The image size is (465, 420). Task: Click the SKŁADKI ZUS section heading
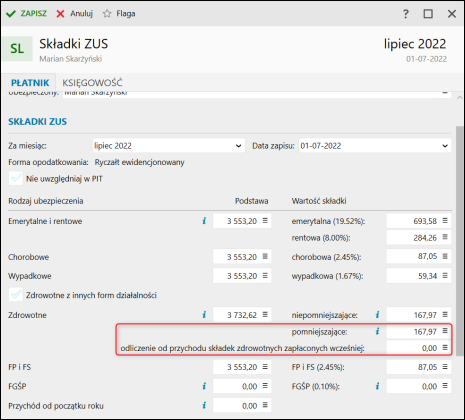tap(37, 122)
